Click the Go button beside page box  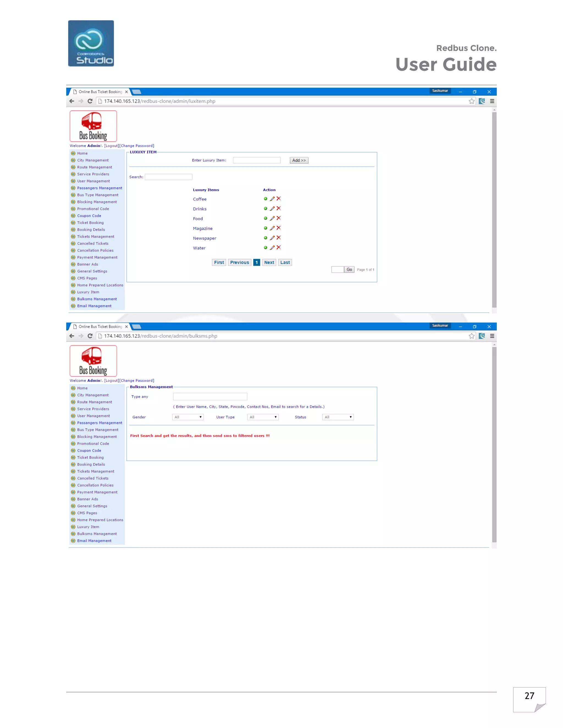(x=349, y=269)
